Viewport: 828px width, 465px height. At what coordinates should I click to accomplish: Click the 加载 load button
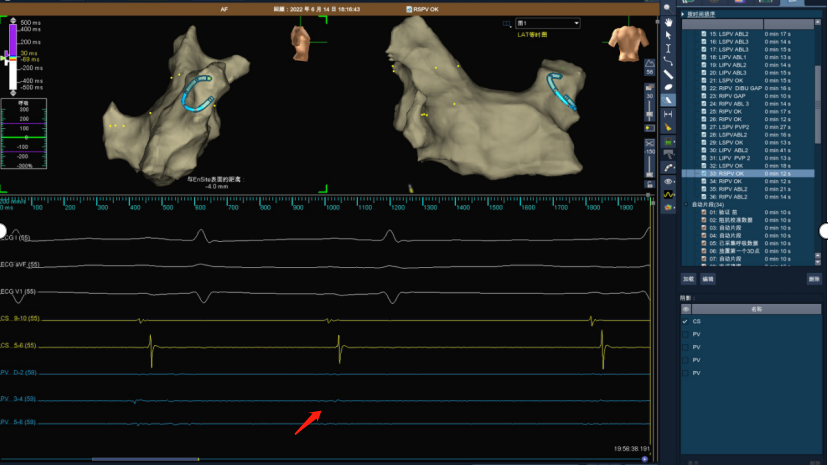point(688,279)
